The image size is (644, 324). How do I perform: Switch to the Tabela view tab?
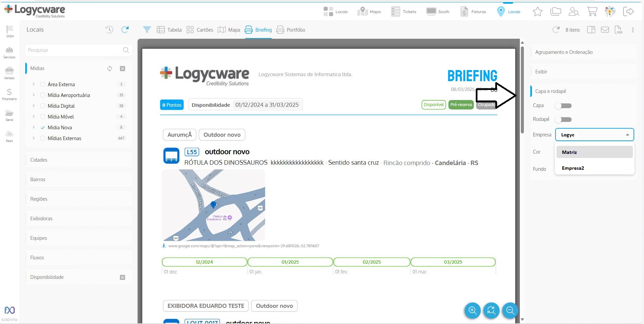(169, 30)
